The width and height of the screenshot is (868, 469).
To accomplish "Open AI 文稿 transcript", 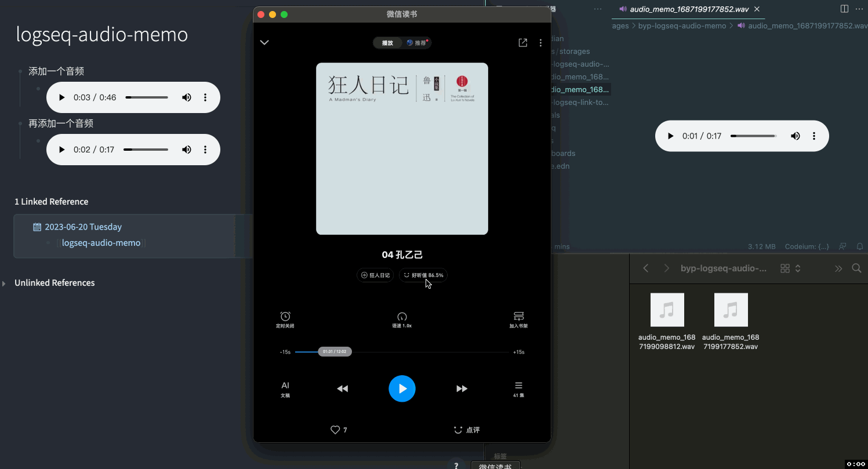I will (285, 389).
